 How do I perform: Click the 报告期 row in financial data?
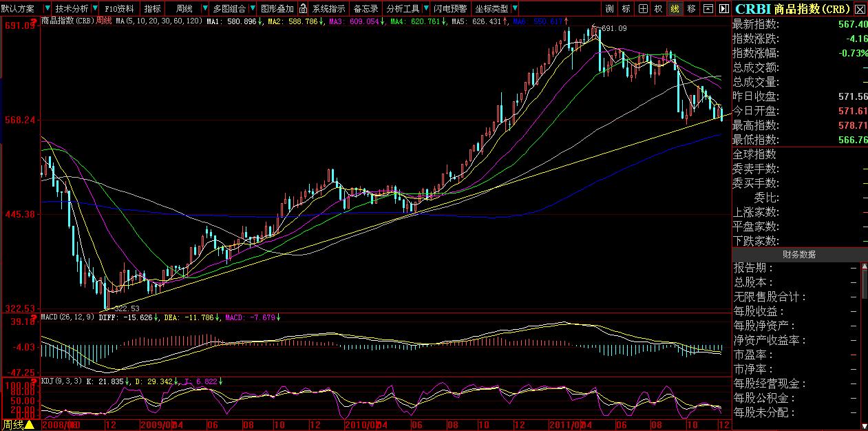pos(796,268)
